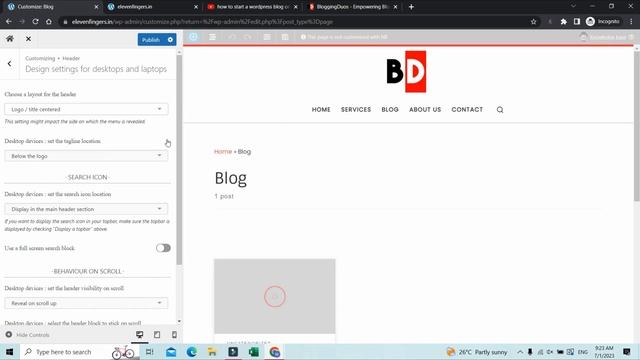Open Chrome from taskbar

tap(275, 352)
